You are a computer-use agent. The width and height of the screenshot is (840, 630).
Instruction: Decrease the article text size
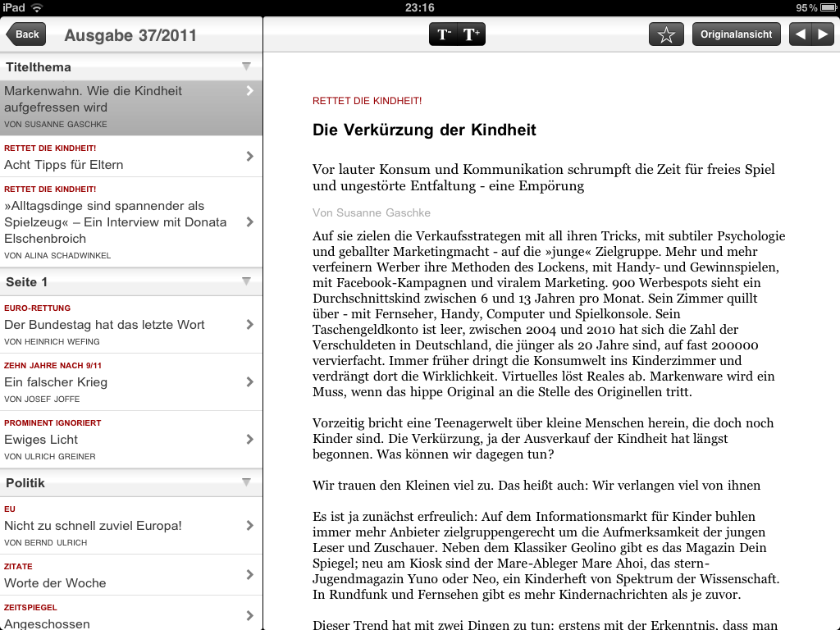click(x=444, y=34)
